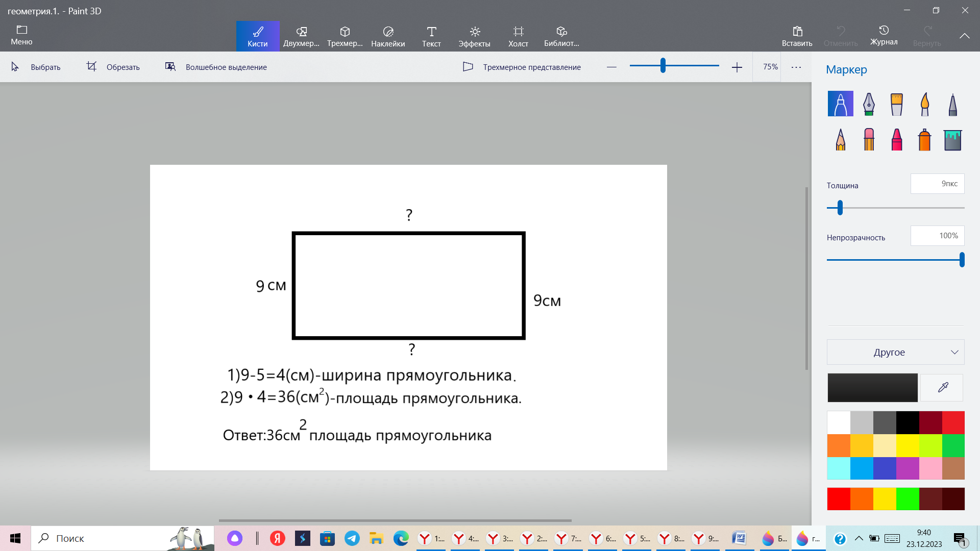980x551 pixels.
Task: Pick the dark red color swatch
Action: click(930, 422)
